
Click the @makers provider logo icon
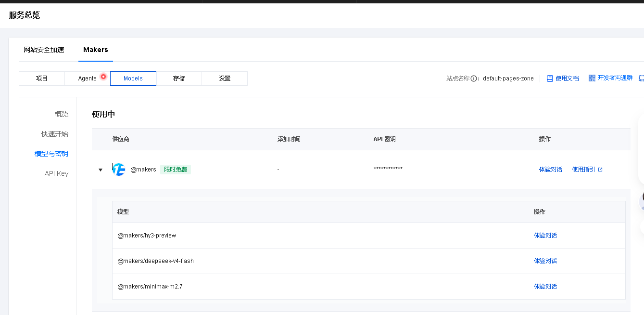click(x=118, y=170)
